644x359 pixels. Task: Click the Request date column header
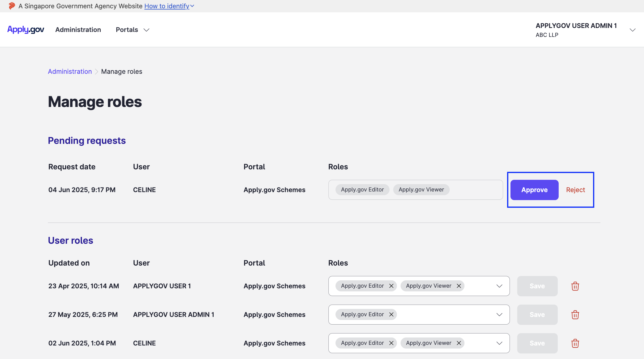(x=72, y=167)
